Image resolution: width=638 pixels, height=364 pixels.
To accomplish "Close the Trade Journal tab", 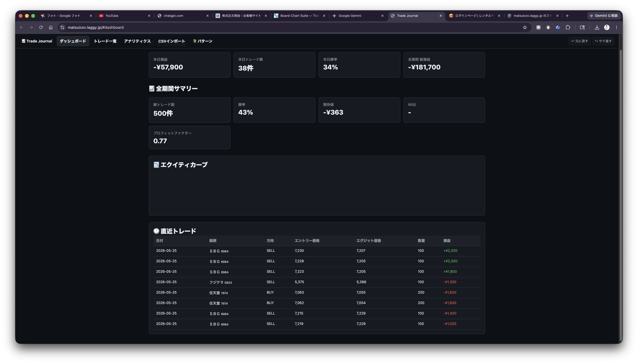I will [x=441, y=16].
